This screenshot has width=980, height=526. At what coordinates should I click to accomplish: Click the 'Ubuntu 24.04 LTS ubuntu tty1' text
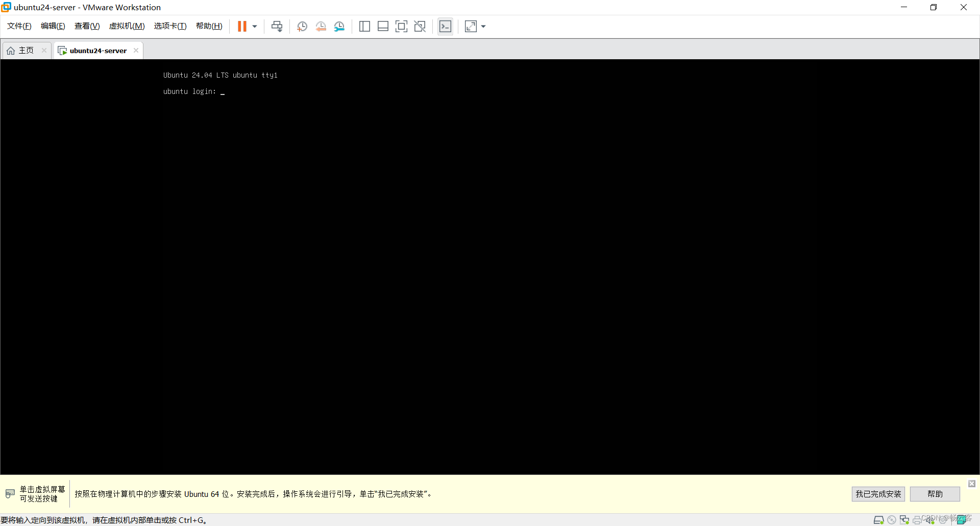tap(220, 75)
